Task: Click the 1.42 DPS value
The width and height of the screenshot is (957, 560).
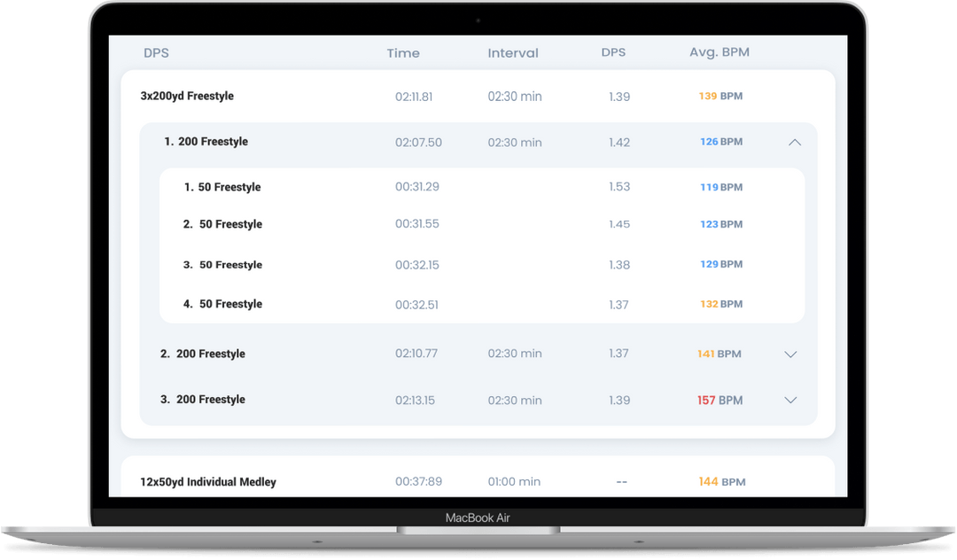Action: pos(619,142)
